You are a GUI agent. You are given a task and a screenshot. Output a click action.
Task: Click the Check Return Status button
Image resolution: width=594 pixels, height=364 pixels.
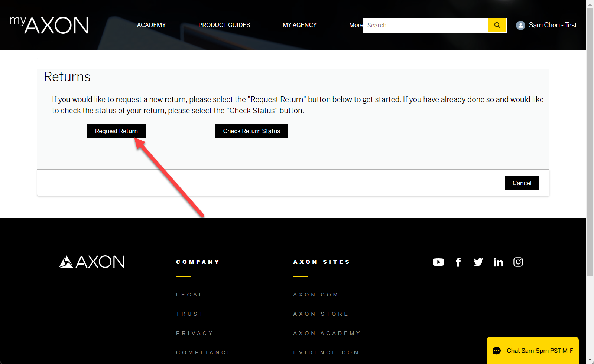tap(251, 131)
